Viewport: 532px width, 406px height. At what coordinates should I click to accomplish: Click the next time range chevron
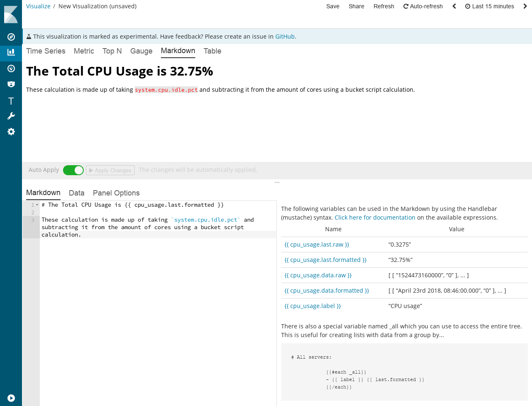point(525,6)
